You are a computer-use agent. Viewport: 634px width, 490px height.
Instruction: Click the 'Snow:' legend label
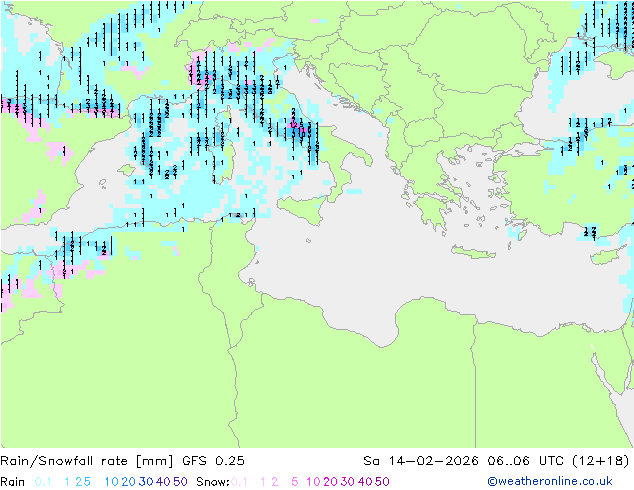coord(213,482)
